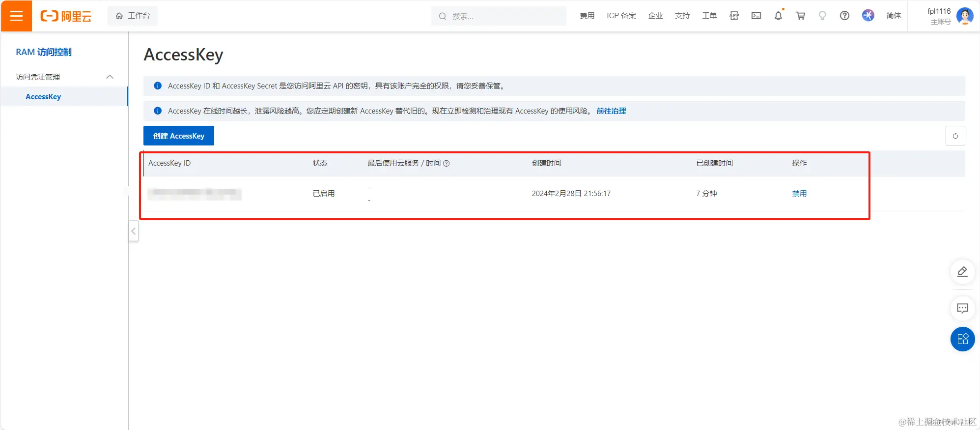Disable the AccessKey via 禁用
The image size is (980, 430).
[799, 194]
